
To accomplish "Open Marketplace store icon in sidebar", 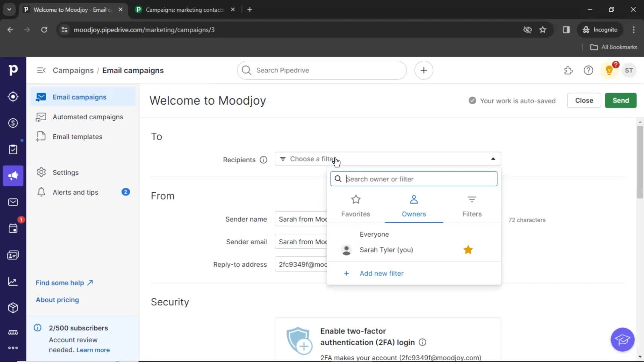I will [x=13, y=332].
